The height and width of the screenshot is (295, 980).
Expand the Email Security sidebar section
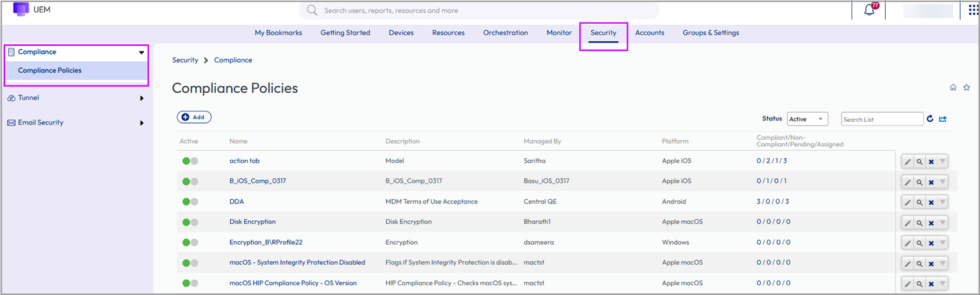coord(142,123)
